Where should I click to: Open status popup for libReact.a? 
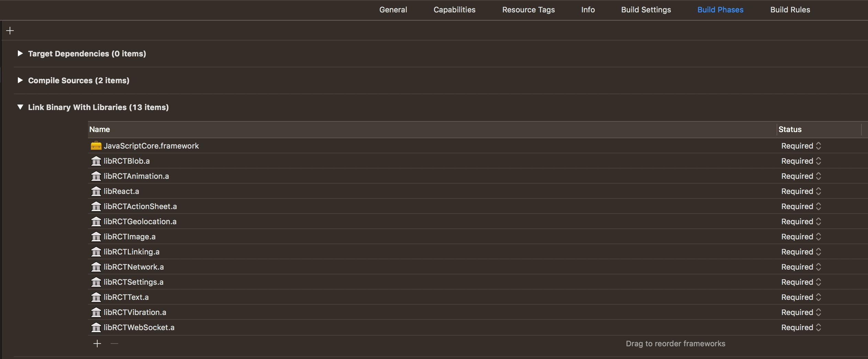click(801, 191)
